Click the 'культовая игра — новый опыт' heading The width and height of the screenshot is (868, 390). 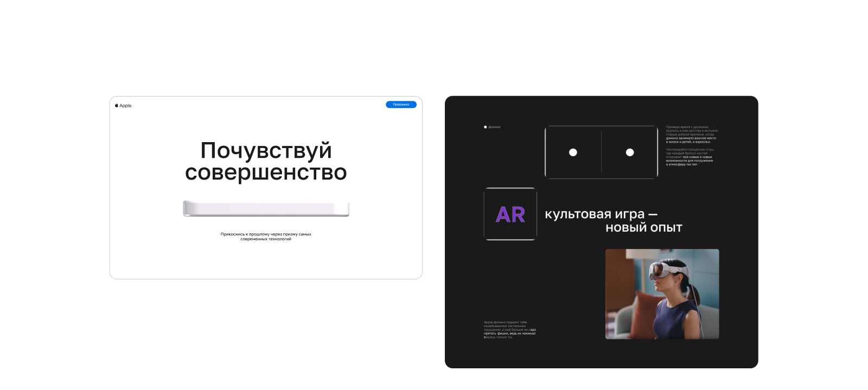tap(614, 221)
